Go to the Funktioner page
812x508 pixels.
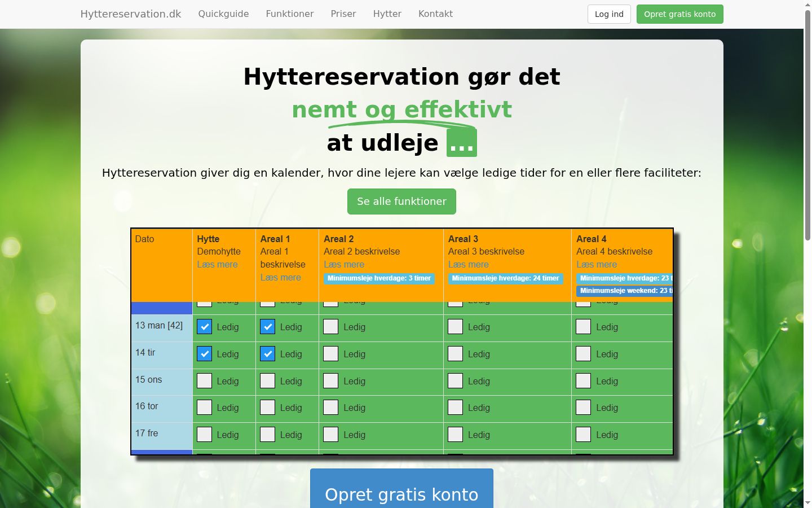click(290, 14)
